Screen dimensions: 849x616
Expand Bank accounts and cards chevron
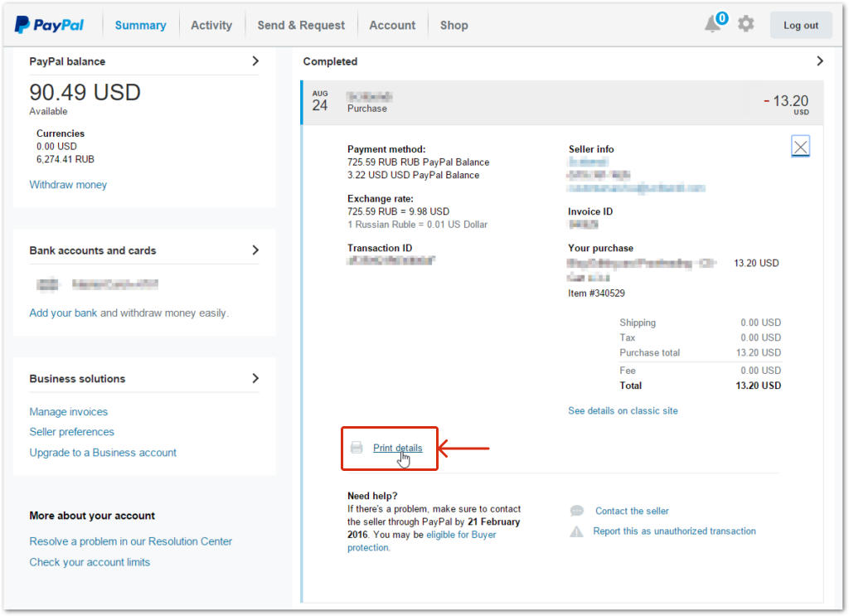(255, 250)
